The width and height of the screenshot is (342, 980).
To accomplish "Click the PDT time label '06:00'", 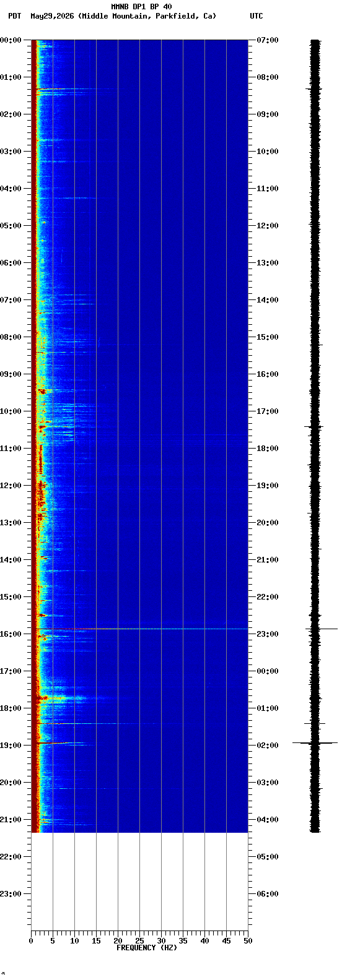I will (x=10, y=263).
